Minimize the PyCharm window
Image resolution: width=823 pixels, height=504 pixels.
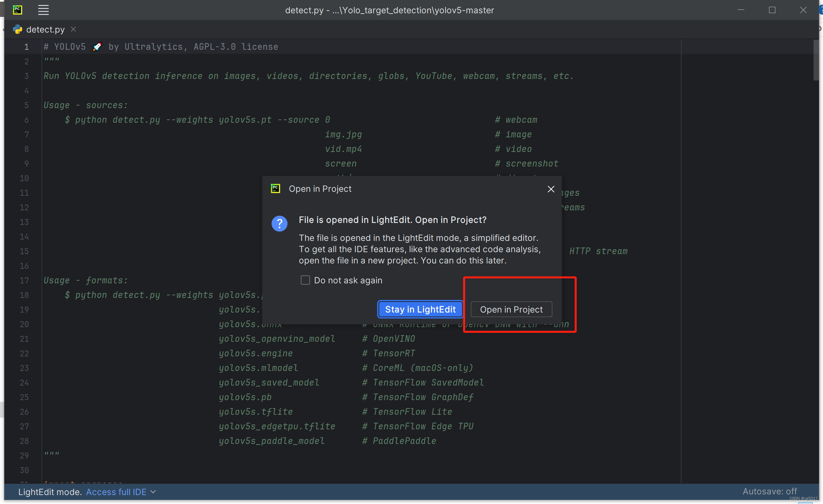pos(741,10)
